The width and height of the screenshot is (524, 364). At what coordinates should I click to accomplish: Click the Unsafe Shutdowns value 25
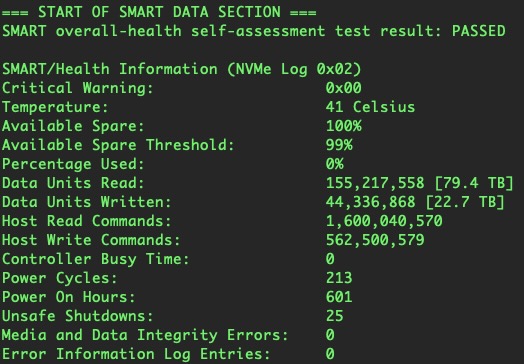pyautogui.click(x=335, y=316)
